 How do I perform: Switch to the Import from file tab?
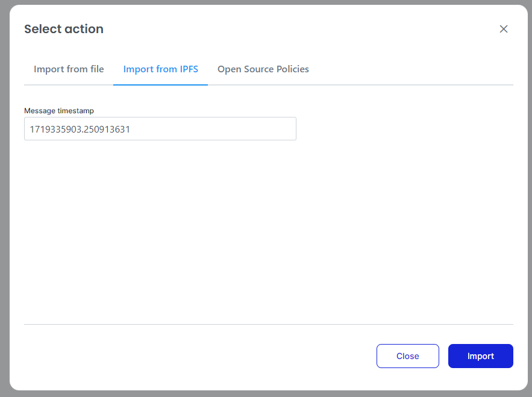(x=69, y=69)
